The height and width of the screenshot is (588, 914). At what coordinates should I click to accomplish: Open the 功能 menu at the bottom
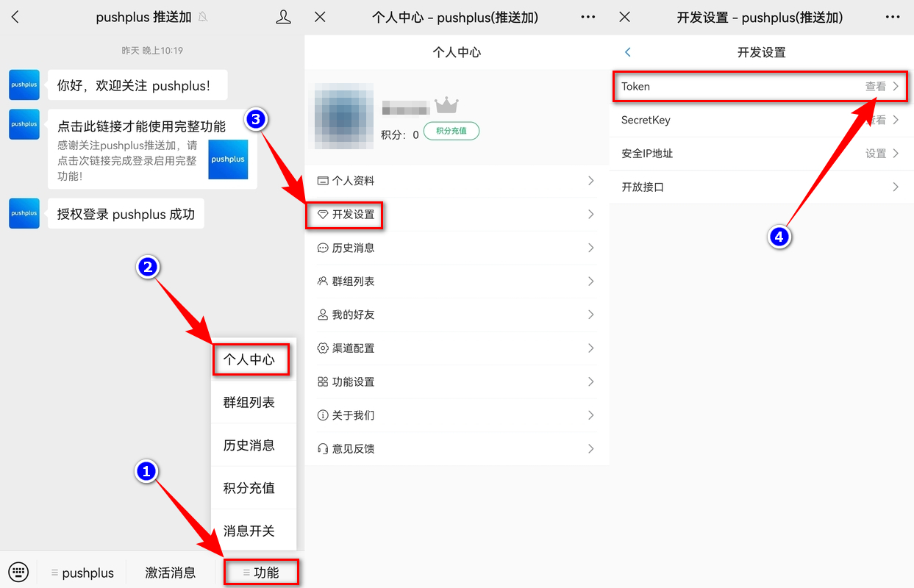(x=261, y=572)
